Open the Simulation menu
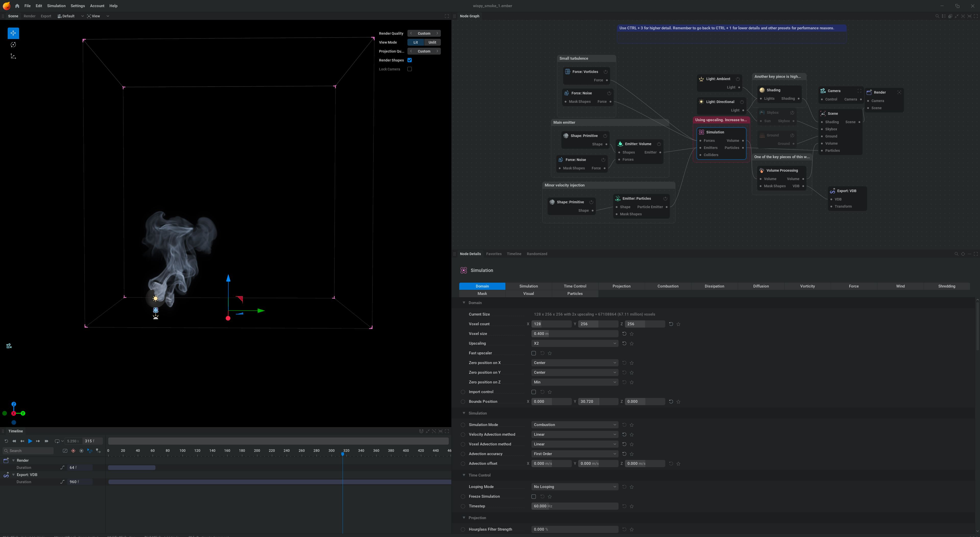Screen dimensions: 980x537 [x=56, y=6]
